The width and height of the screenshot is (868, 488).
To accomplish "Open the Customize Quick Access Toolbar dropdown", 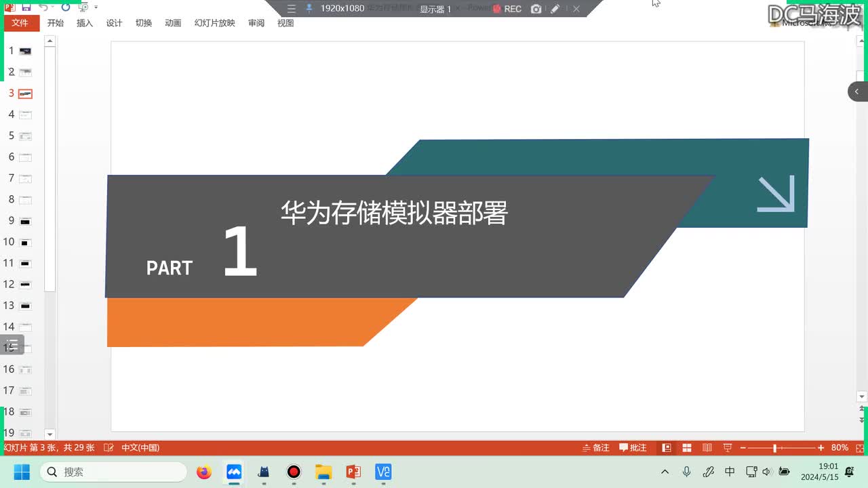I will [96, 7].
